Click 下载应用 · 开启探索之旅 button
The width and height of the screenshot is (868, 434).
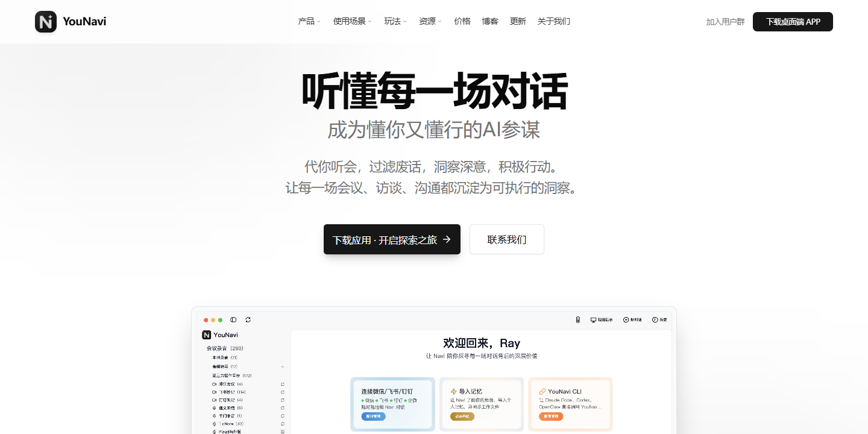392,239
